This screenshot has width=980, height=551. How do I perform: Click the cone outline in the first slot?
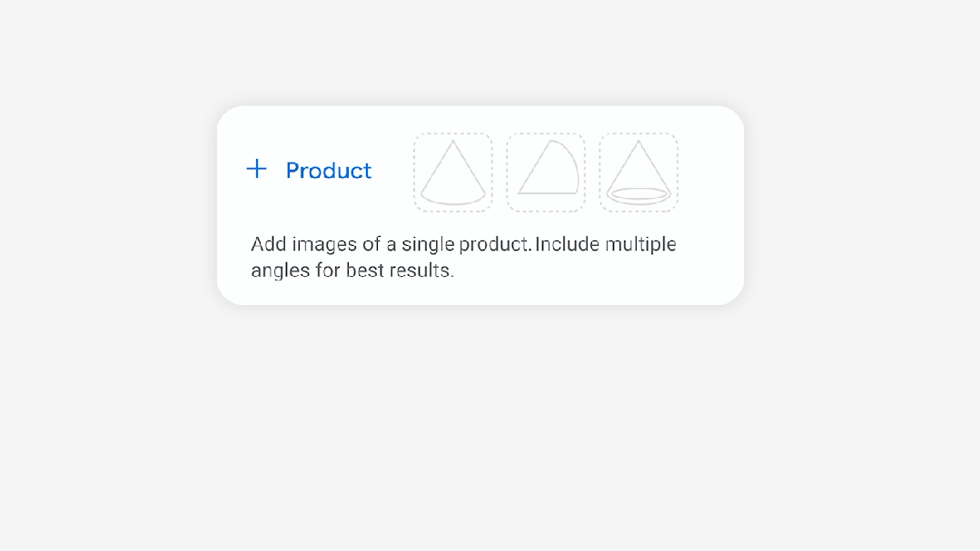coord(452,177)
